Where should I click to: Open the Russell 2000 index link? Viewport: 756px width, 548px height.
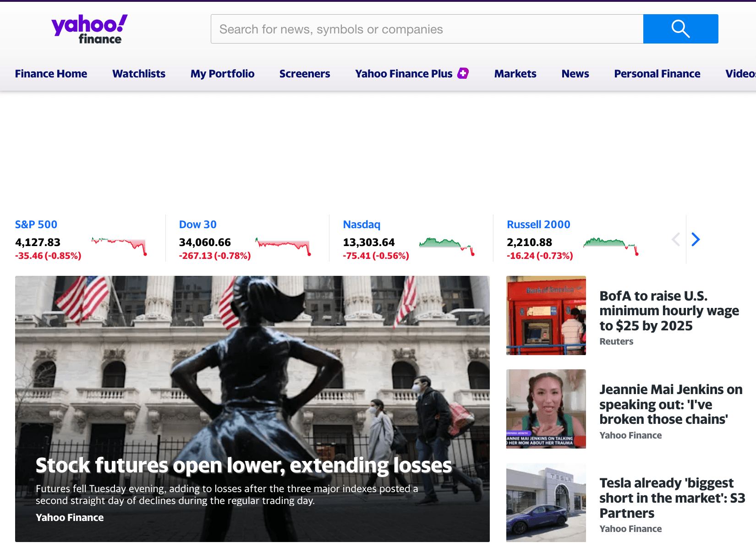point(538,225)
